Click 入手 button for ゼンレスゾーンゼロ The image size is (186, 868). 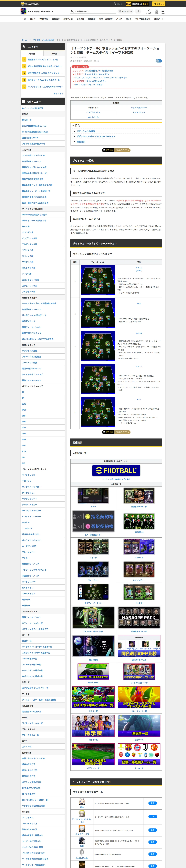[153, 830]
